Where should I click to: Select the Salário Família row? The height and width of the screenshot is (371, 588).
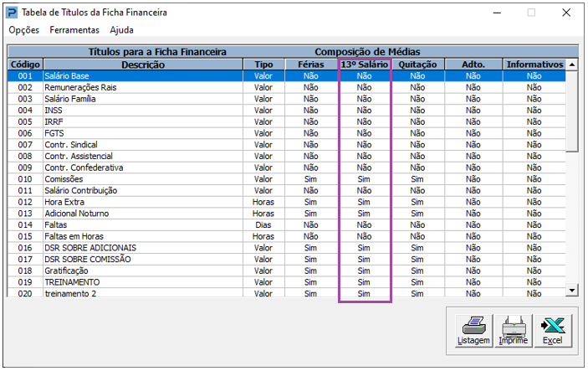(287, 99)
